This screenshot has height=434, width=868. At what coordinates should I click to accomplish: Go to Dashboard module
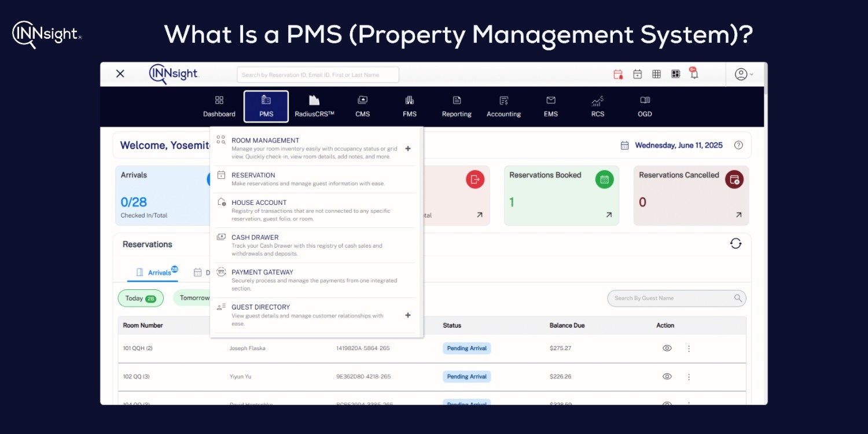click(219, 106)
